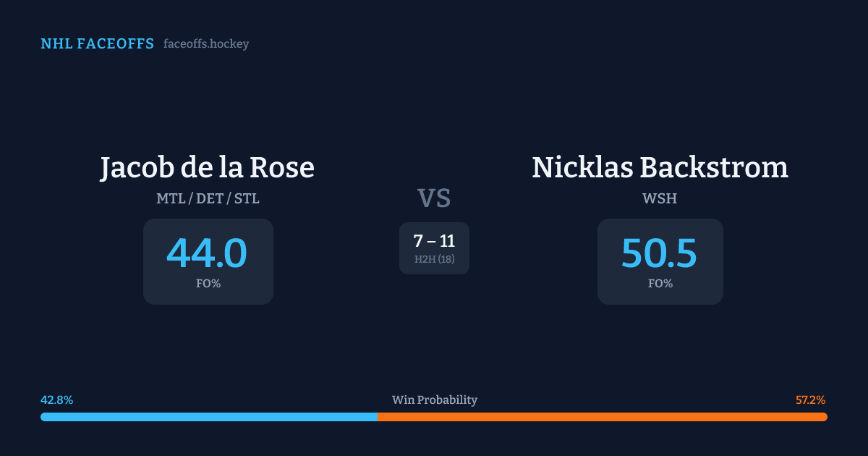Screen dimensions: 868x456
Task: Select player name Jacob de la Rose
Action: tap(208, 168)
